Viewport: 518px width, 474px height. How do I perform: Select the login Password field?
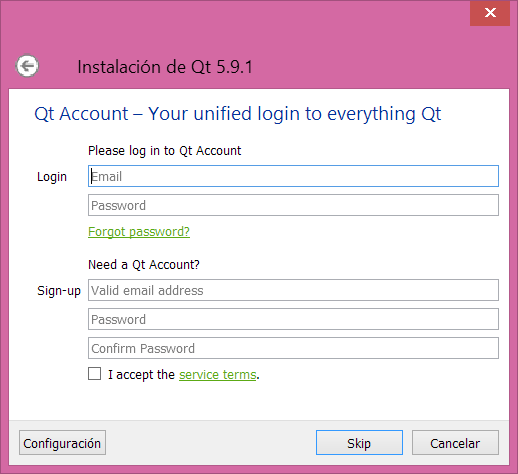pos(293,205)
